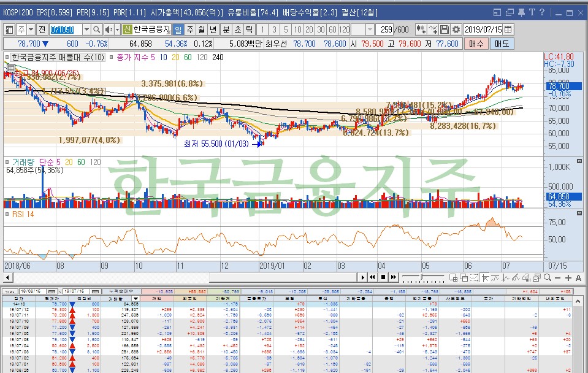This screenshot has width=588, height=373.
Task: Select the 60 interval button
Action: point(332,29)
